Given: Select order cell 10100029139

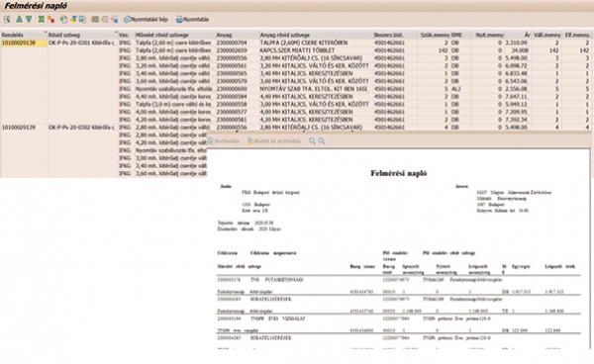Looking at the screenshot, I should [24, 128].
